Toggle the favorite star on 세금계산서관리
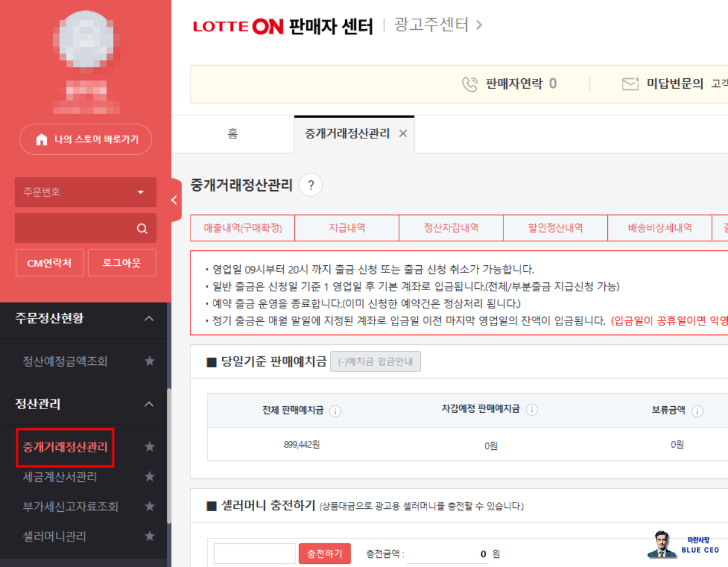This screenshot has width=728, height=567. tap(149, 477)
